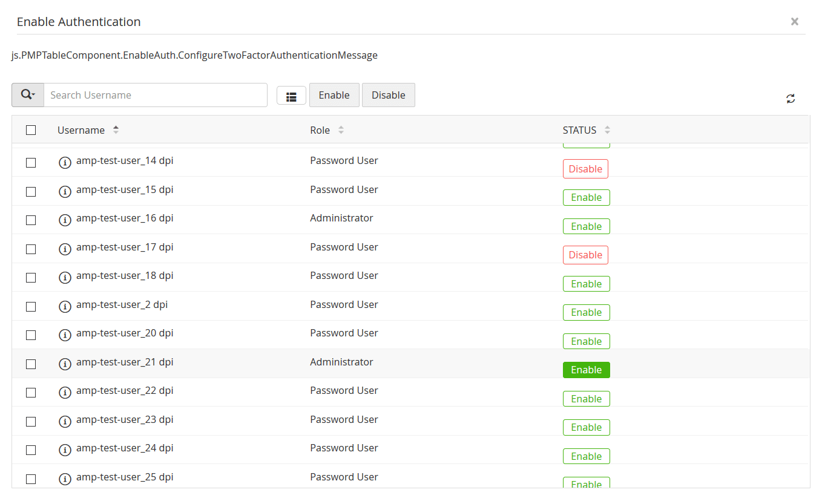Screen dimensions: 822x504
Task: Click the refresh icon above the table
Action: (791, 99)
